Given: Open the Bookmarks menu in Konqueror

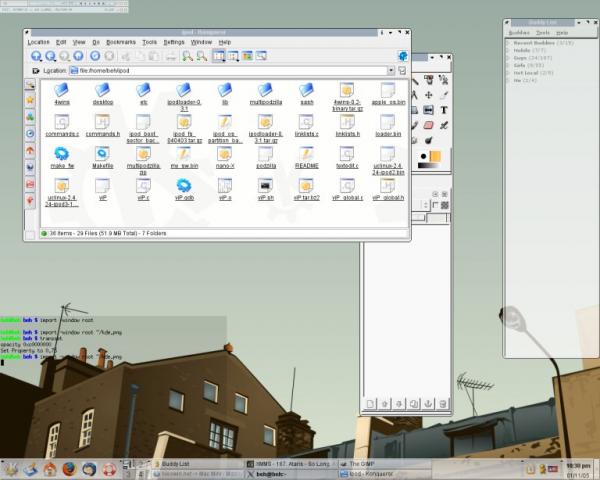Looking at the screenshot, I should pos(121,42).
